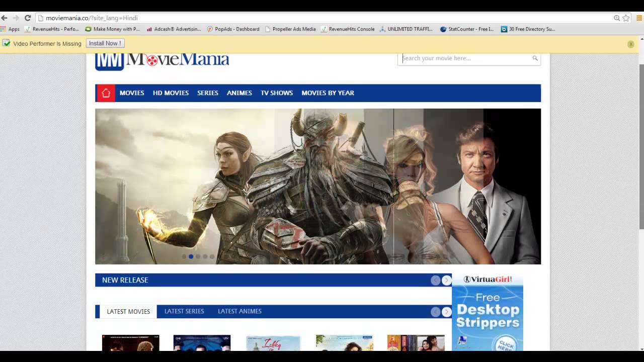Click the address bar URL
This screenshot has width=644, height=362.
click(92, 18)
